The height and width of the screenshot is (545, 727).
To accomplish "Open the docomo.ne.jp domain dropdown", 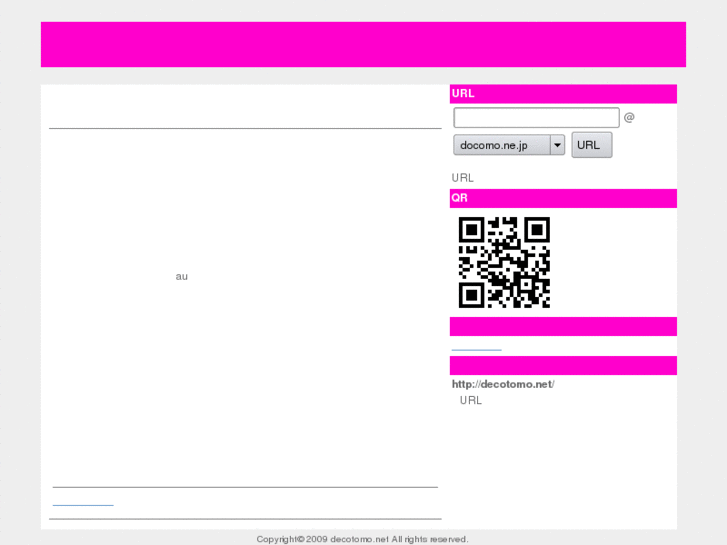I will point(509,145).
